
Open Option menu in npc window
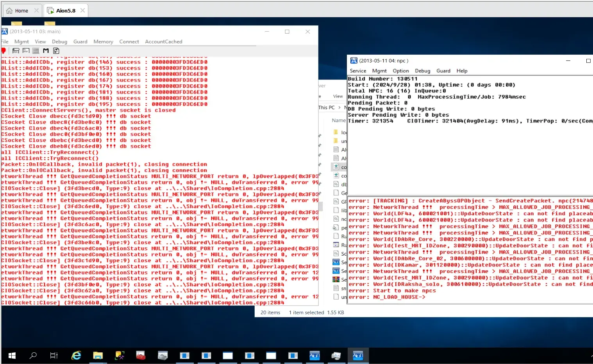tap(401, 71)
